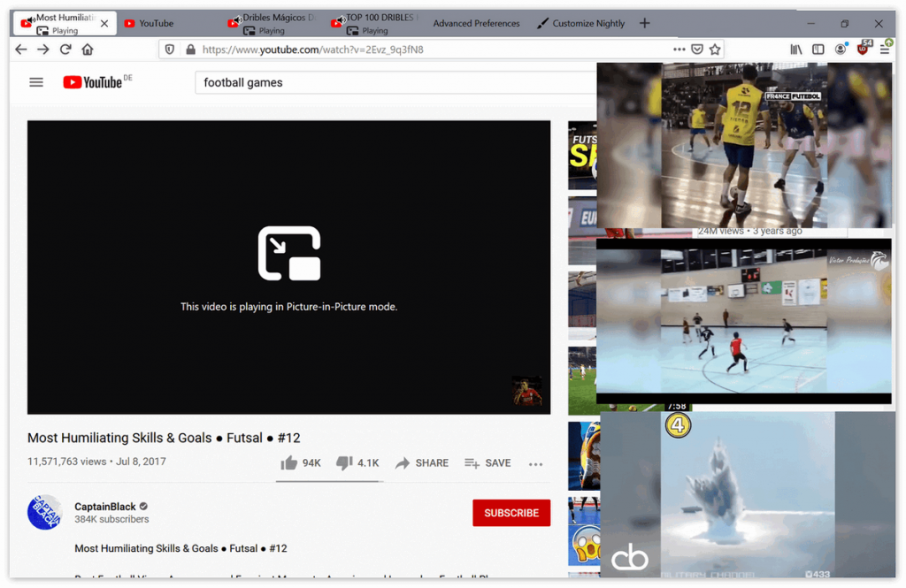The width and height of the screenshot is (906, 588).
Task: Open CaptainBlack channel name link
Action: coord(105,507)
